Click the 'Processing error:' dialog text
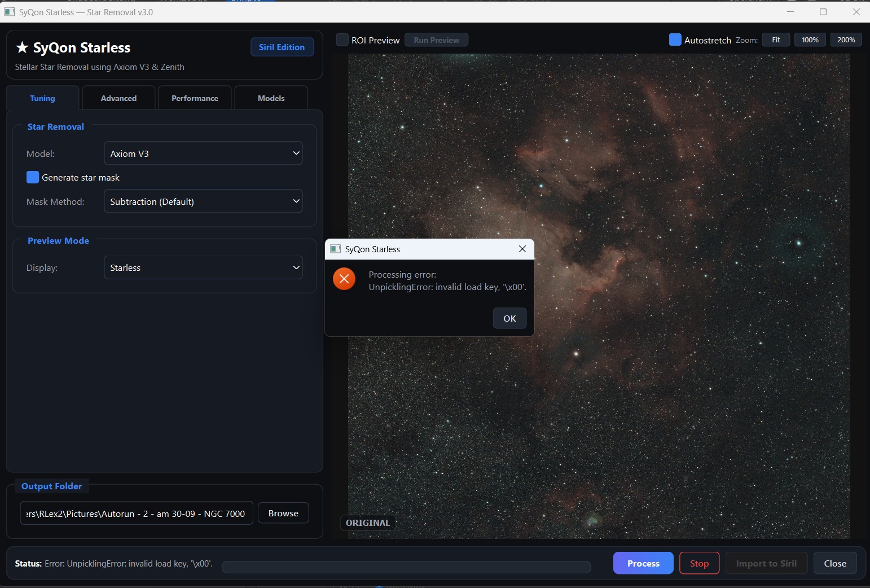This screenshot has width=870, height=588. 402,275
